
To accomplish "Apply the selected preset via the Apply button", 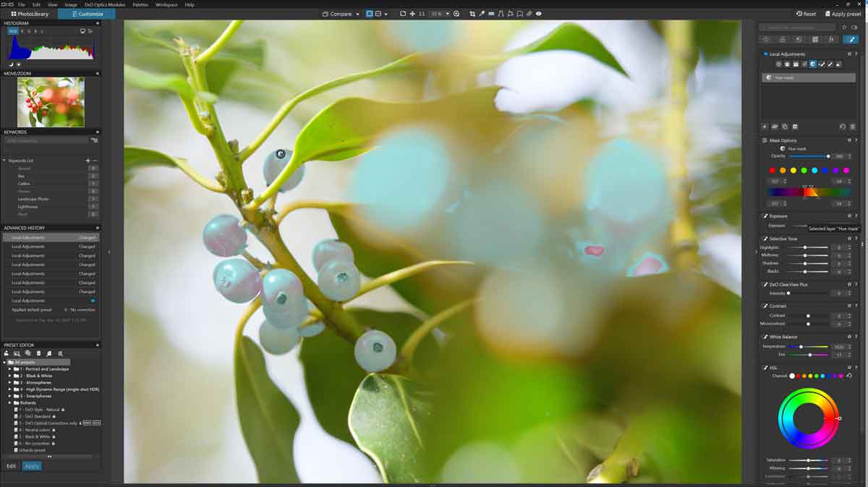I will (32, 466).
